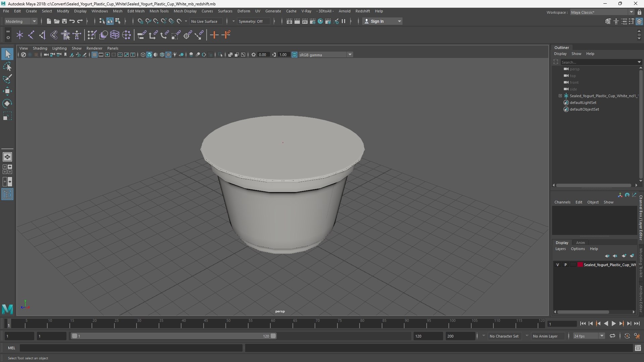Viewport: 644px width, 362px height.
Task: Click the play forward button
Action: (x=613, y=323)
